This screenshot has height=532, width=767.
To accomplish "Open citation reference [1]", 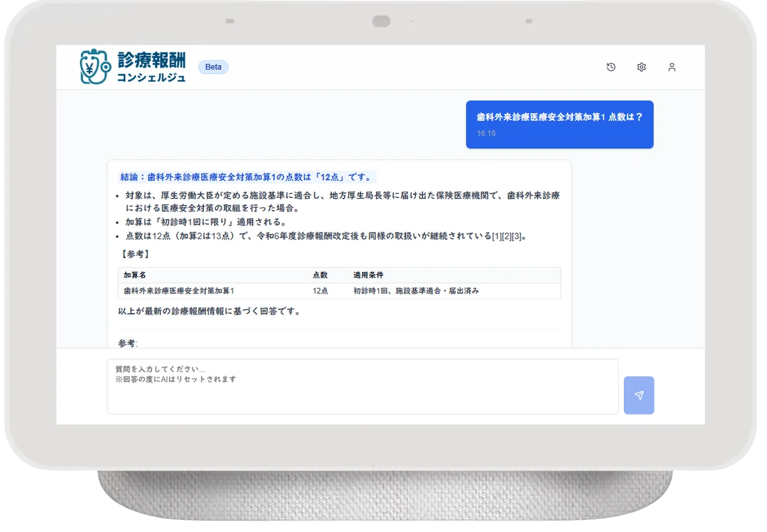I will pos(497,236).
